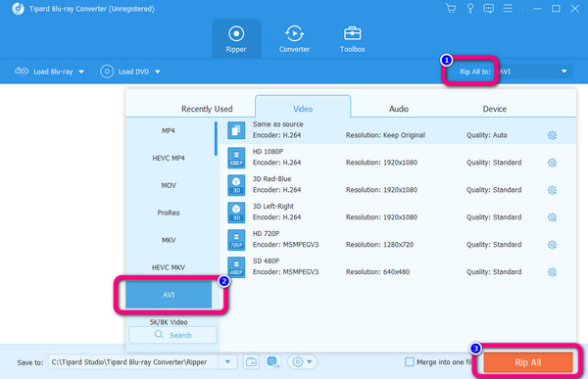Toggle the GPU acceleration icon

272,362
